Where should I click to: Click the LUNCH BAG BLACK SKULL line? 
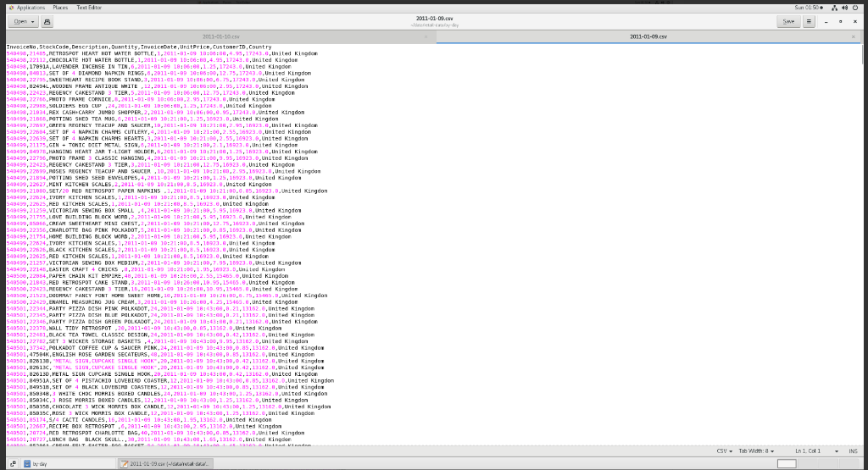click(x=149, y=440)
